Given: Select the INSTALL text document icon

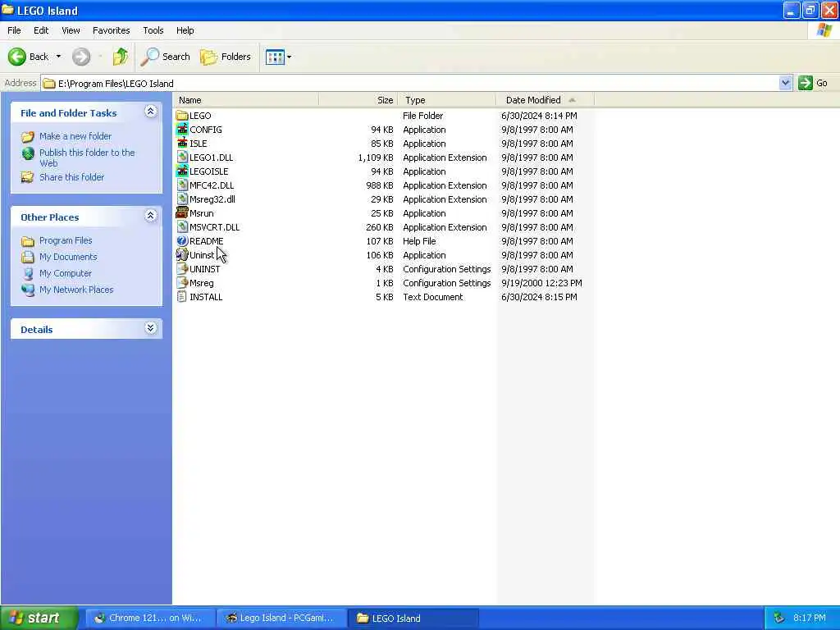Looking at the screenshot, I should pyautogui.click(x=182, y=297).
